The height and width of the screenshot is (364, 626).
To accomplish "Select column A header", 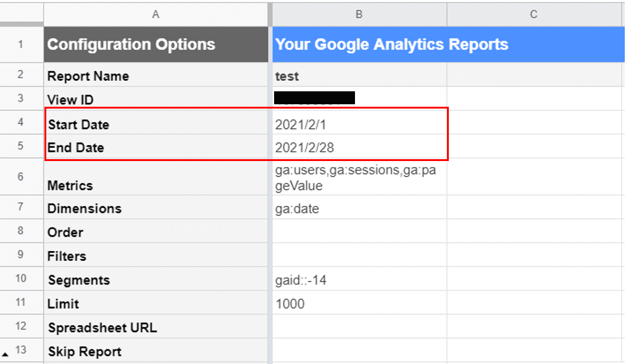I will [x=156, y=14].
